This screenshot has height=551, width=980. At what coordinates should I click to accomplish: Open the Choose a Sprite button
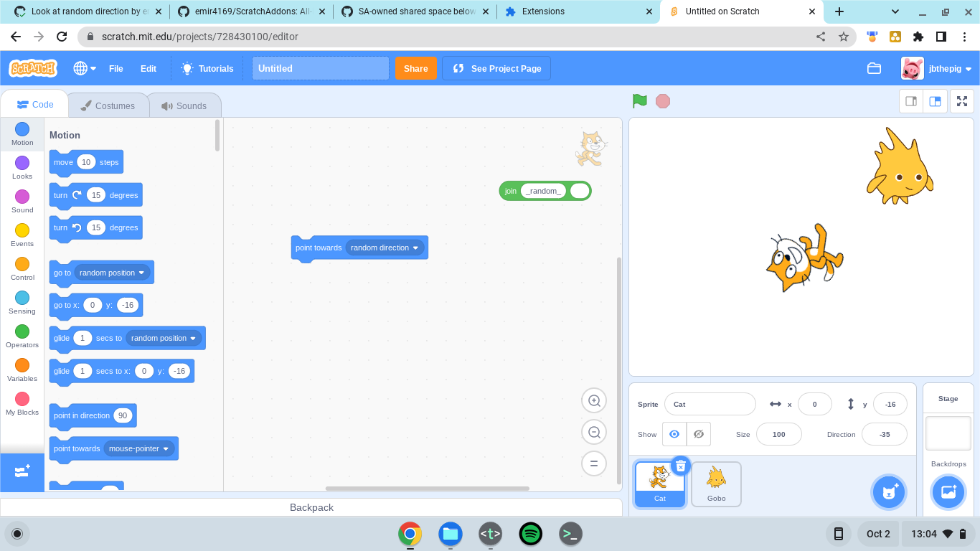tap(889, 491)
